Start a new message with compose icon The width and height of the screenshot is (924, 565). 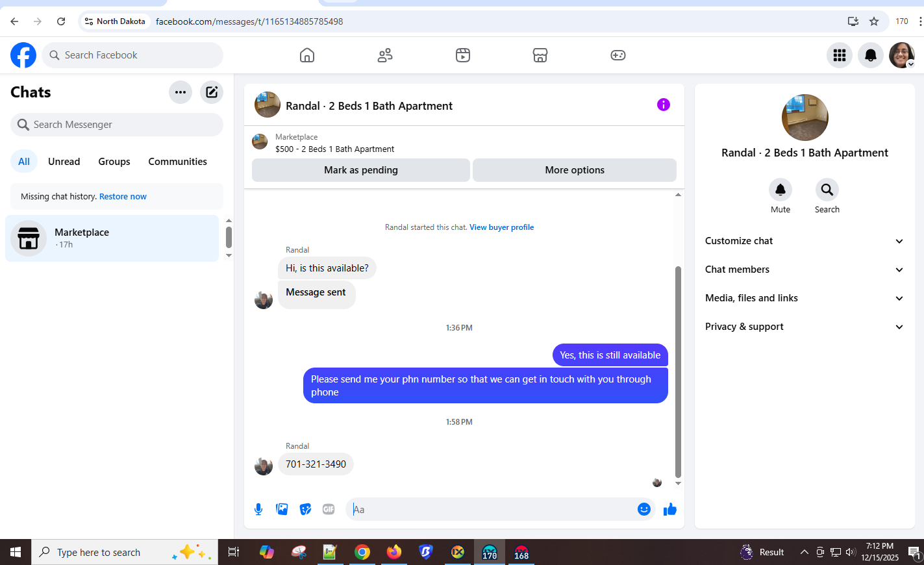click(212, 92)
